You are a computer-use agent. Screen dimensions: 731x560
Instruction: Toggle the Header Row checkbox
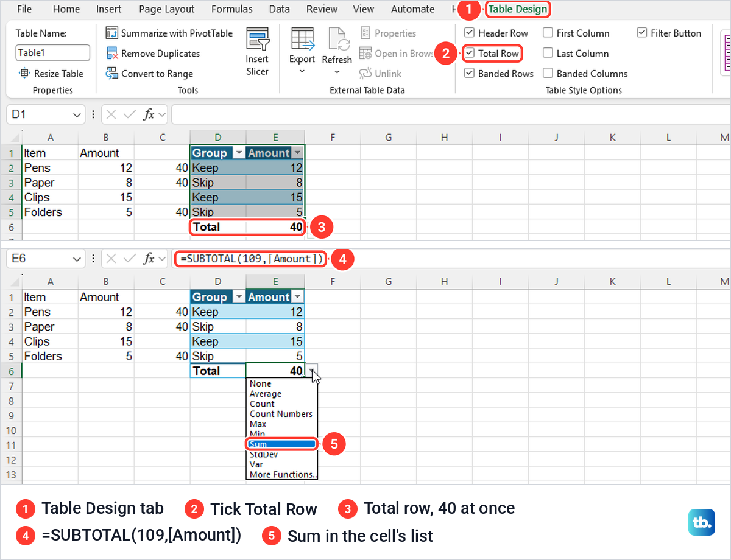[470, 33]
